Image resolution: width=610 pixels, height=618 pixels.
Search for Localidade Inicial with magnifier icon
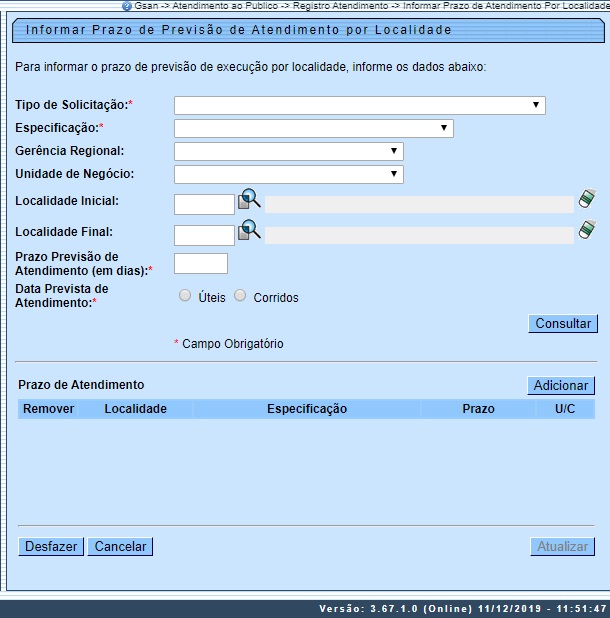[249, 199]
